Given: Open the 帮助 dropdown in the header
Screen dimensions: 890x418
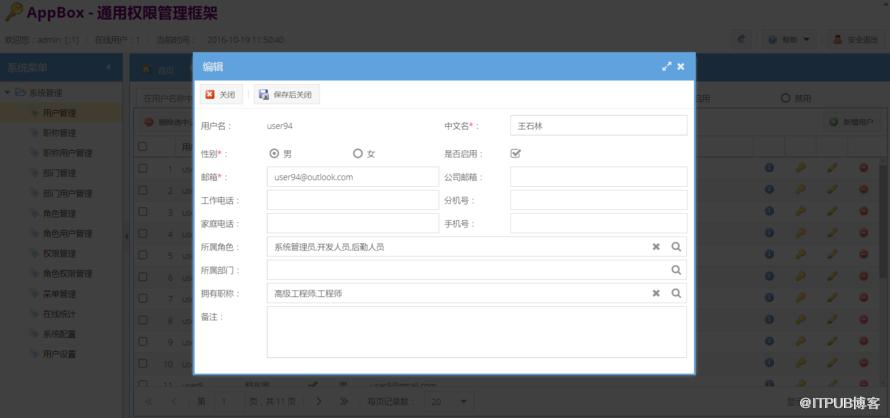Looking at the screenshot, I should 790,40.
